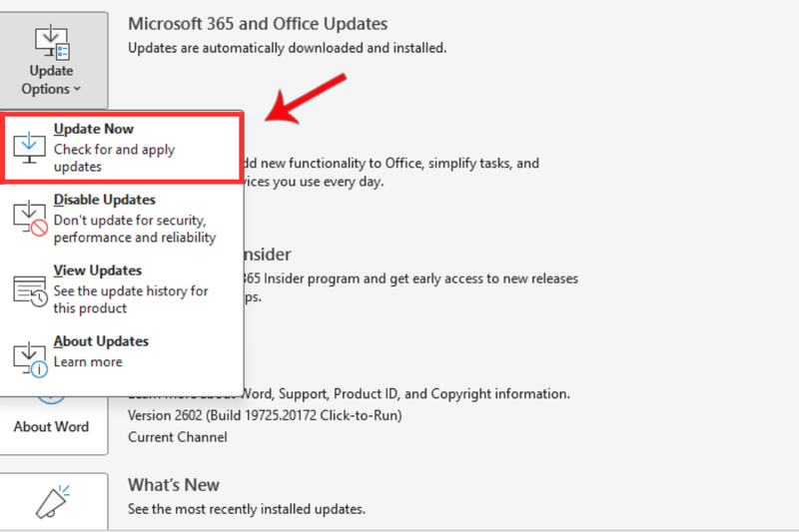Click the Current Channel text

click(x=178, y=437)
